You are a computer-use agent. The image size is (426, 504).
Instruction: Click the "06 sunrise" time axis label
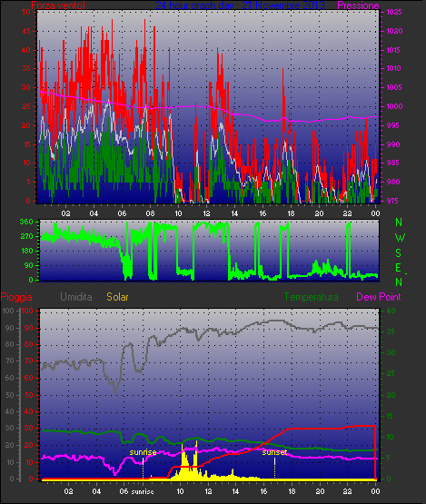coord(136,491)
